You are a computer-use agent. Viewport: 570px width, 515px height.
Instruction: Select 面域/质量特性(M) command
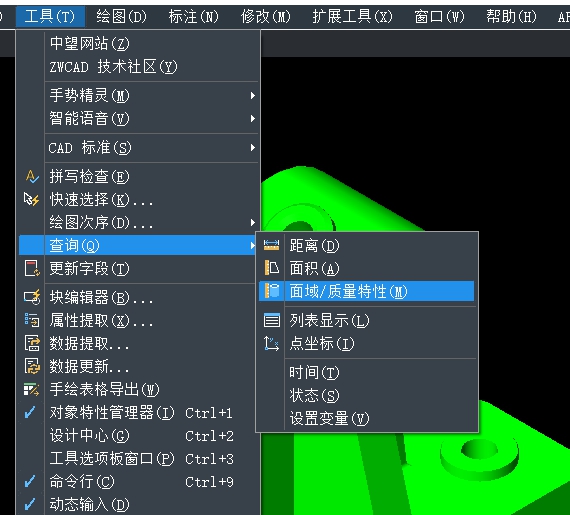(367, 291)
